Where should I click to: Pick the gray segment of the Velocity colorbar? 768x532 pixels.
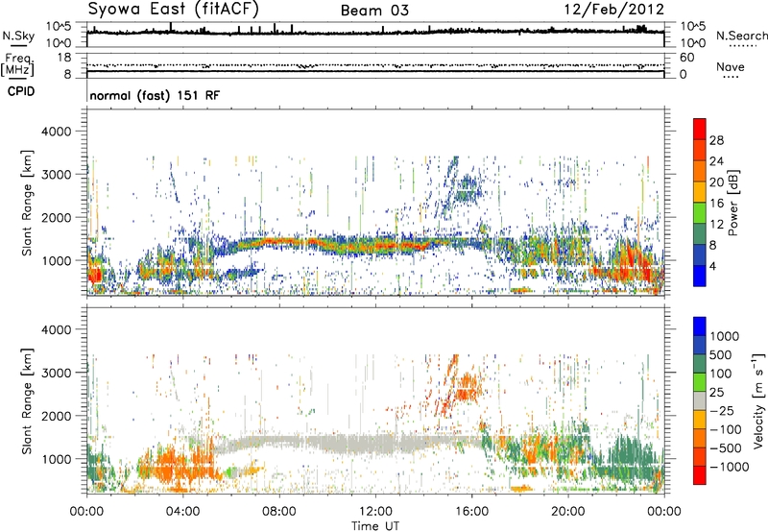point(700,400)
